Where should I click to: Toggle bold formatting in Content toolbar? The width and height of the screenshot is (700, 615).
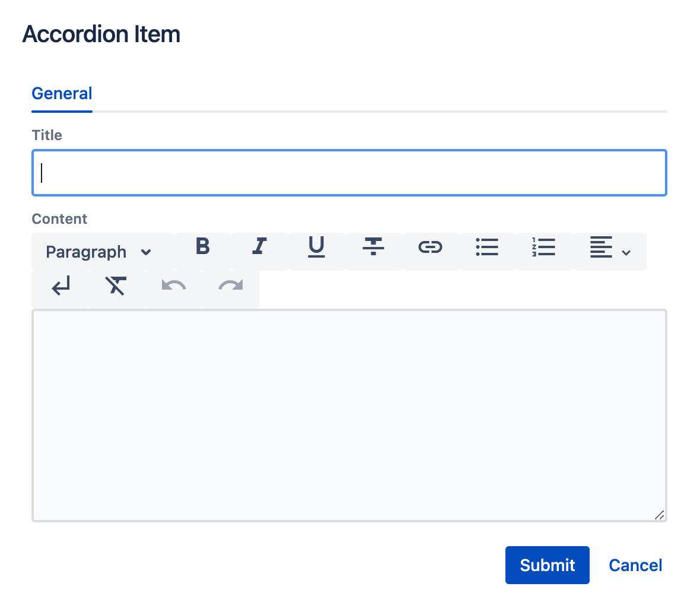click(x=203, y=251)
